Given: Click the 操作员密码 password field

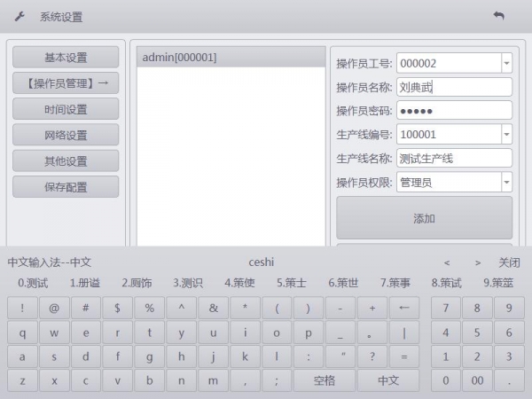Looking at the screenshot, I should (454, 111).
